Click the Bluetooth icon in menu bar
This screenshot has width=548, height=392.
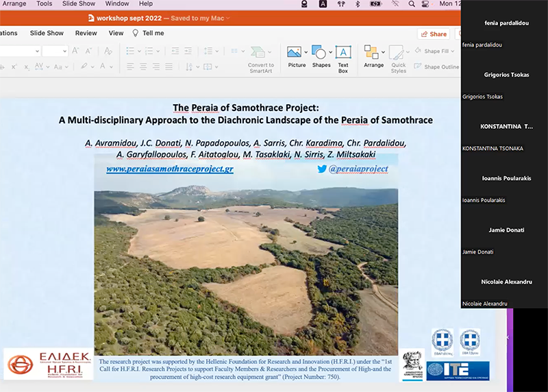point(358,4)
